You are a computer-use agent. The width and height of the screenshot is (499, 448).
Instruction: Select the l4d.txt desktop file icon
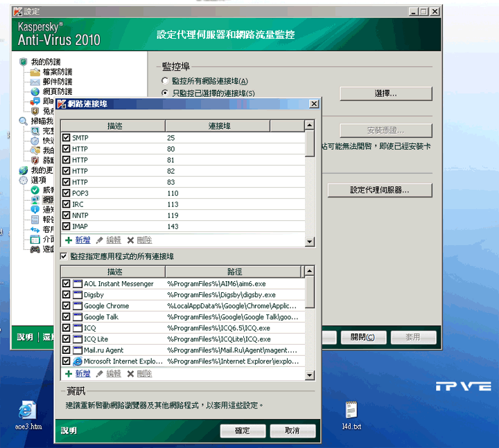pos(351,410)
